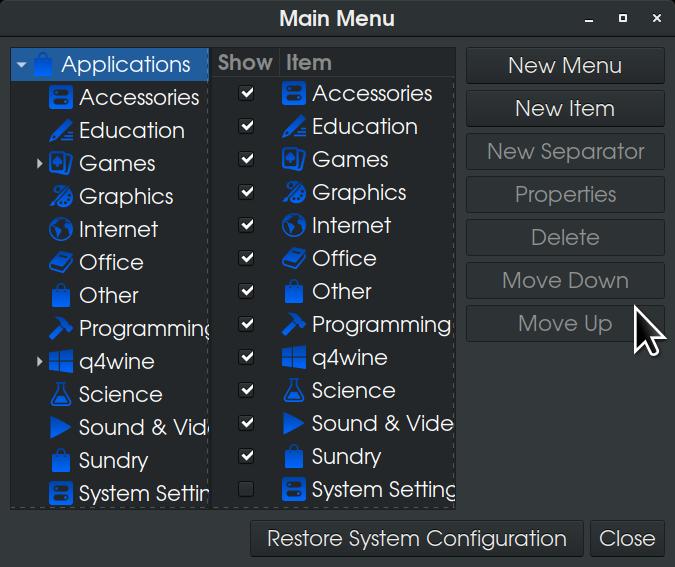Click the Sound & Video play icon in the Item list

(x=294, y=424)
